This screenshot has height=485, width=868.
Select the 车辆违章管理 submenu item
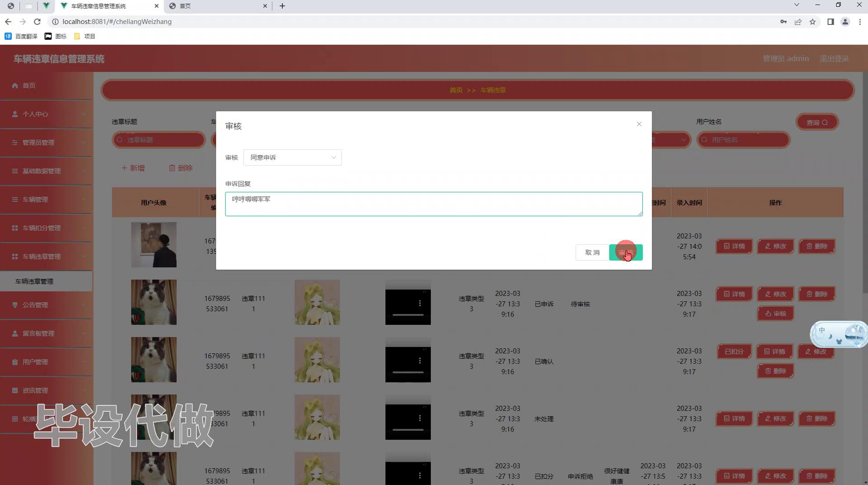click(x=46, y=281)
